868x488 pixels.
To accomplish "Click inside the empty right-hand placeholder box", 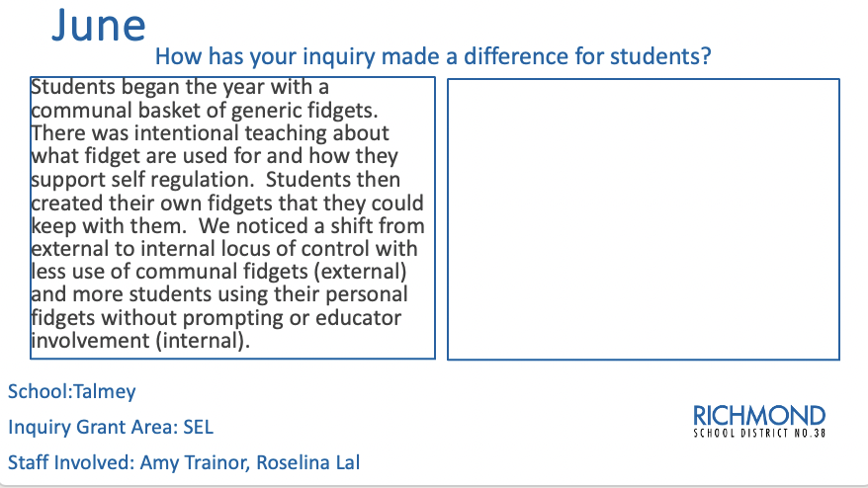I will tap(644, 219).
